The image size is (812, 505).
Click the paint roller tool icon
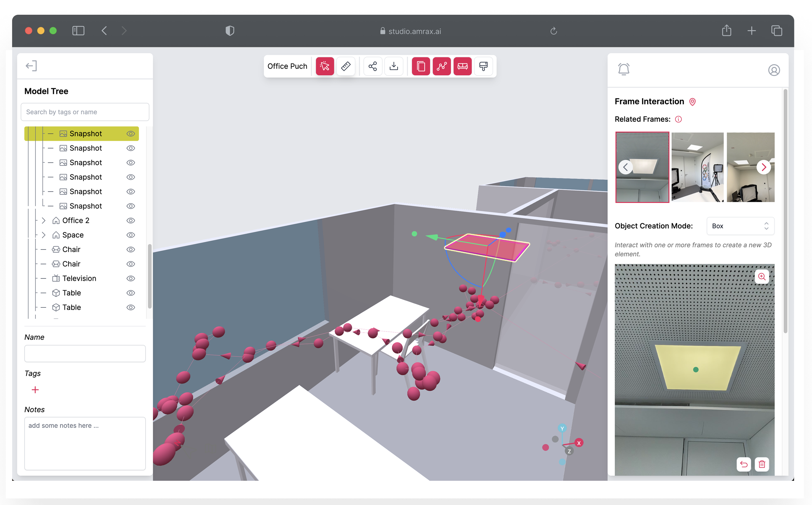(483, 66)
